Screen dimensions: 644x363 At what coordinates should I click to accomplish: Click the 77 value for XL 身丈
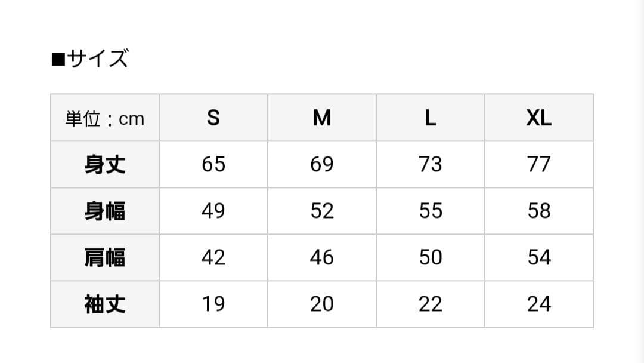point(539,164)
